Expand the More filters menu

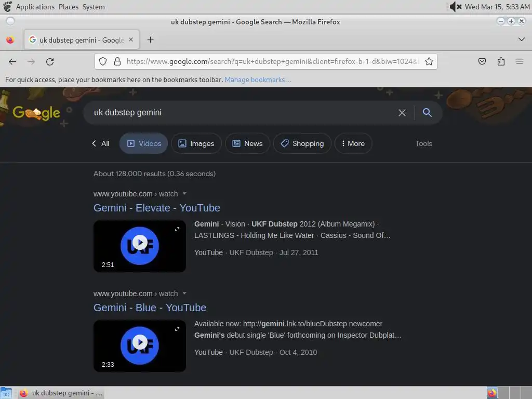pyautogui.click(x=353, y=143)
